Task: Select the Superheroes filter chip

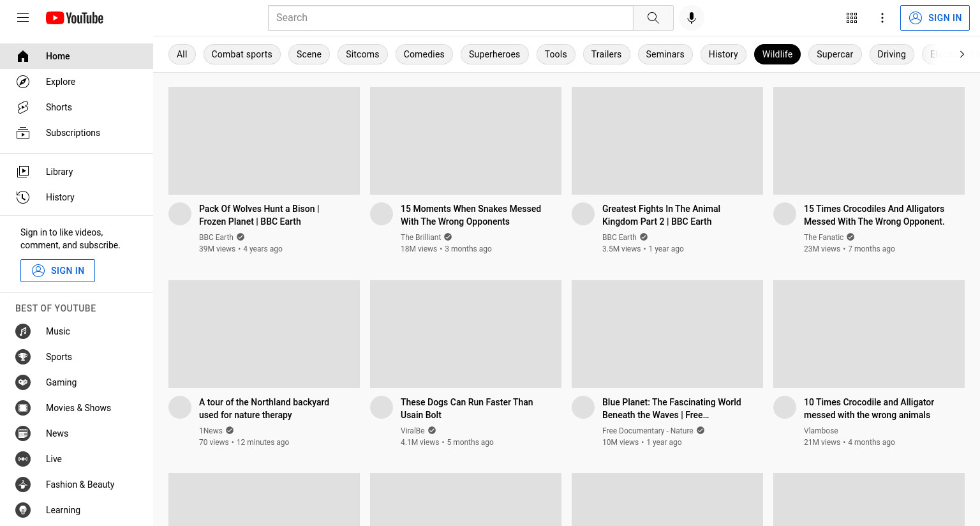Action: [x=494, y=54]
